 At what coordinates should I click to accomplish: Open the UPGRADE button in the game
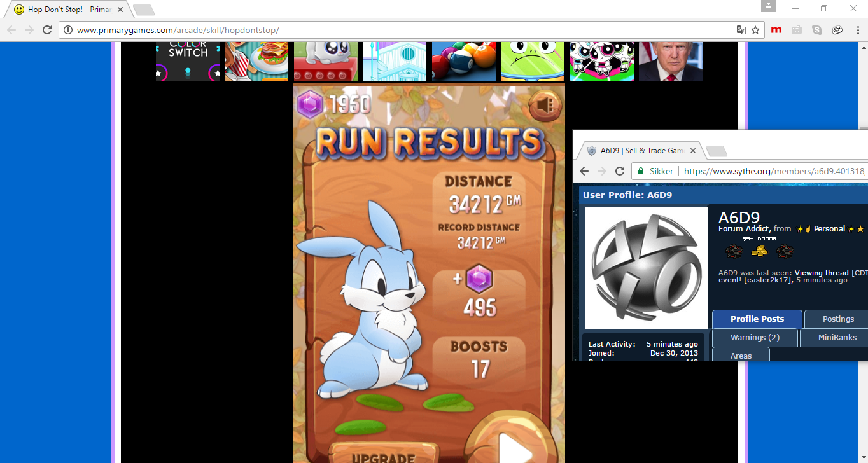coord(384,453)
